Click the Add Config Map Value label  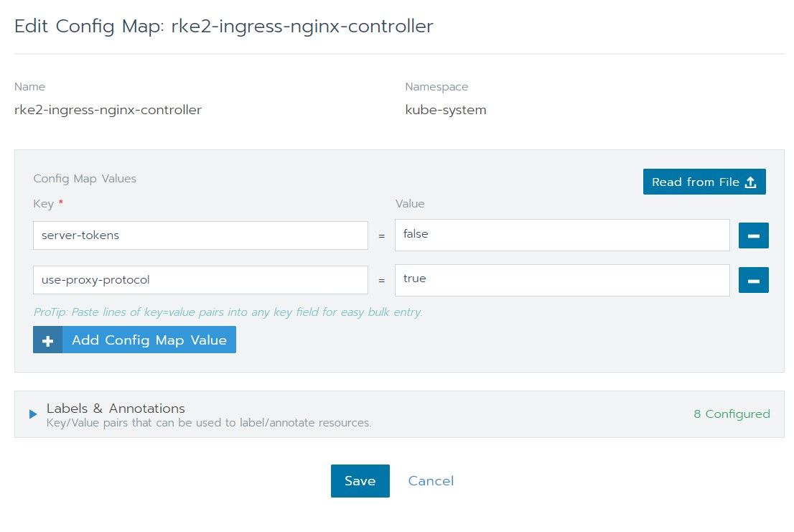(149, 340)
